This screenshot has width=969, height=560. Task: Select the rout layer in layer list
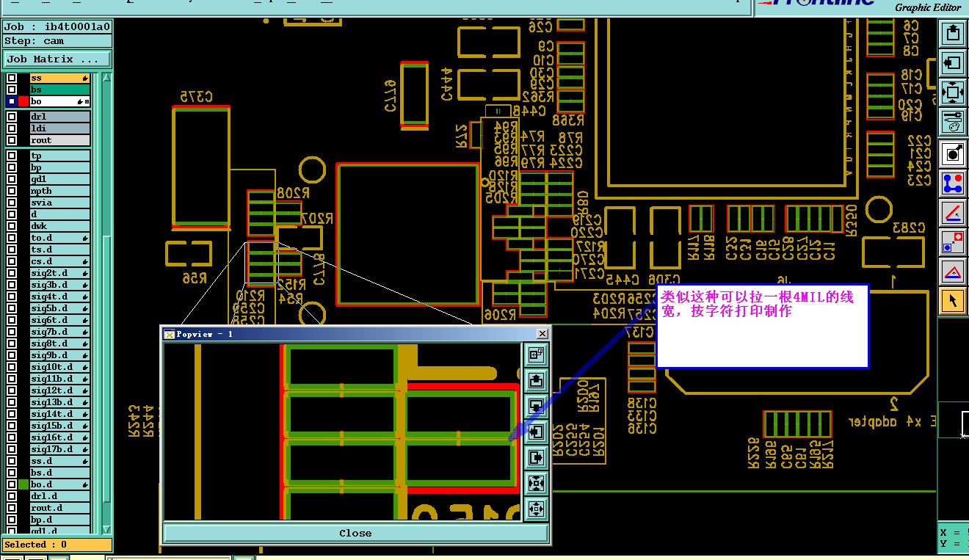(59, 140)
